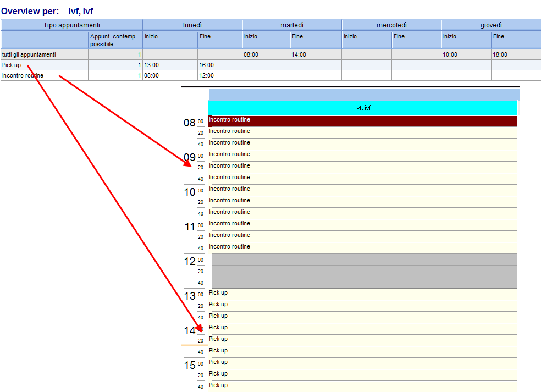Select the Pick up slot at 13:20
541x392 pixels.
[363, 306]
